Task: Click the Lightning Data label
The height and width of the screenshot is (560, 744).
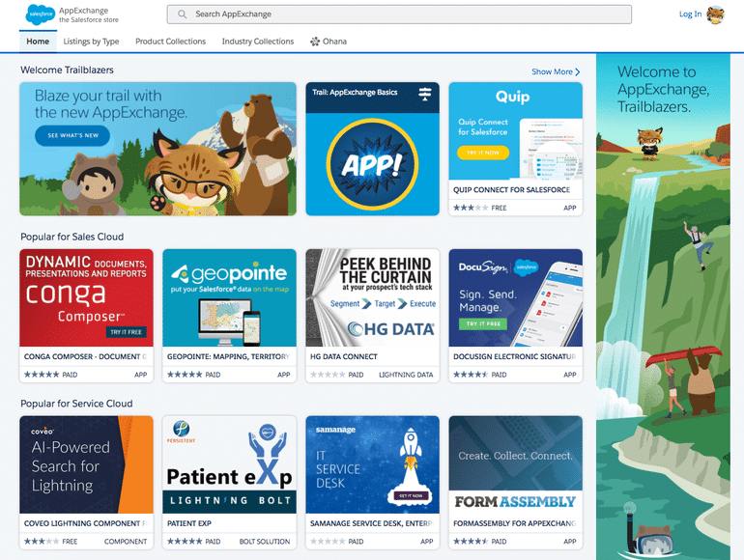Action: [406, 375]
